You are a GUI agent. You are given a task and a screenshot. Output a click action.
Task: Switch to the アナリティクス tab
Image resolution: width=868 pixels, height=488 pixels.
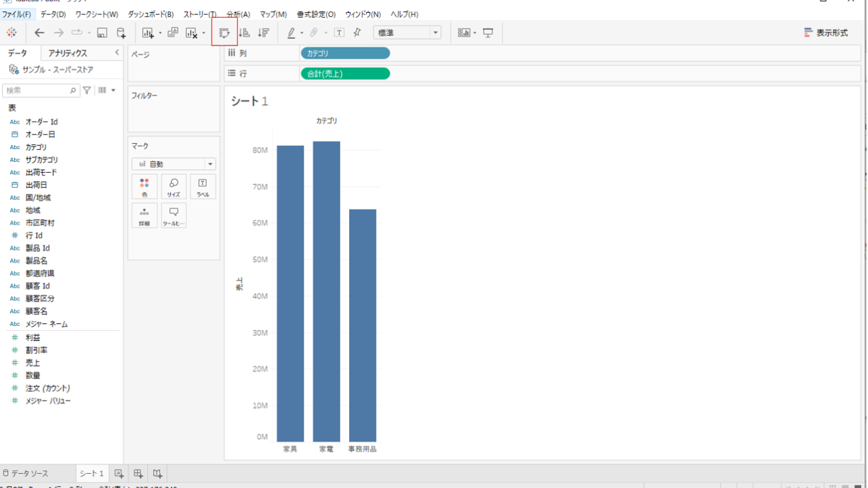point(68,53)
